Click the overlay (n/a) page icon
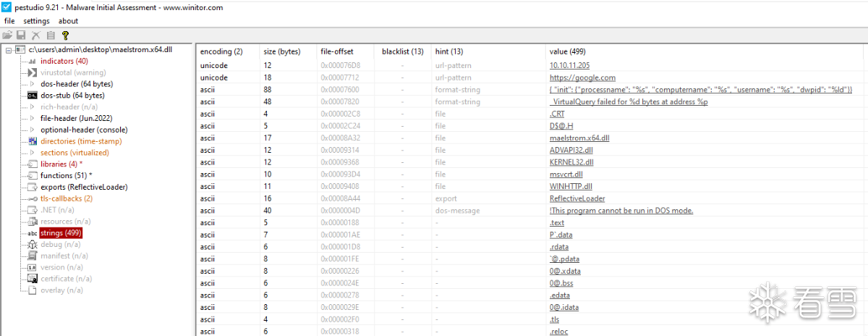The height and width of the screenshot is (336, 868). tap(33, 290)
